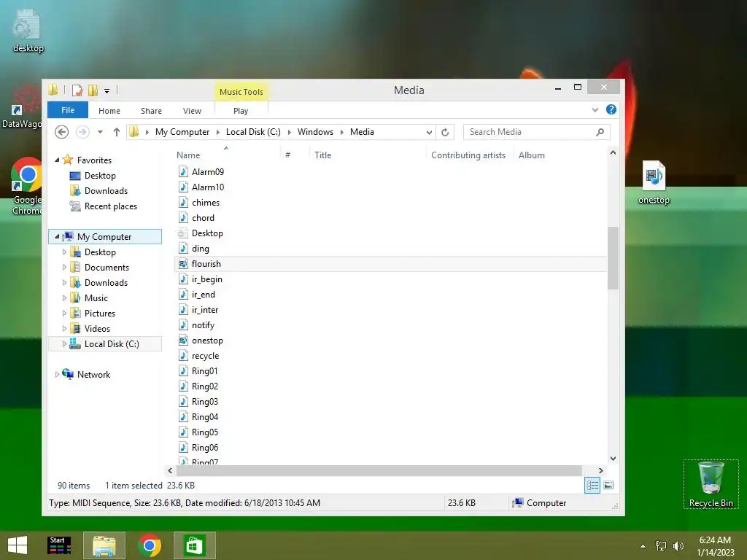Viewport: 747px width, 560px height.
Task: Go up one level with the Up arrow
Action: [x=116, y=132]
